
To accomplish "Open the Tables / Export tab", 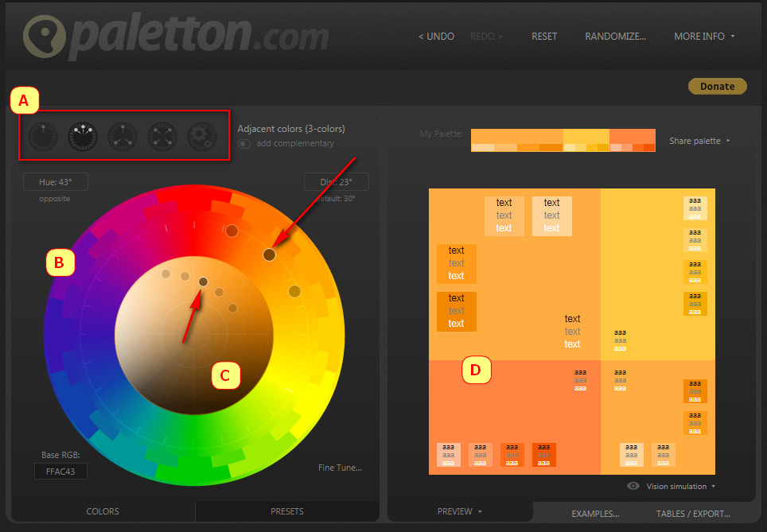I will click(693, 514).
